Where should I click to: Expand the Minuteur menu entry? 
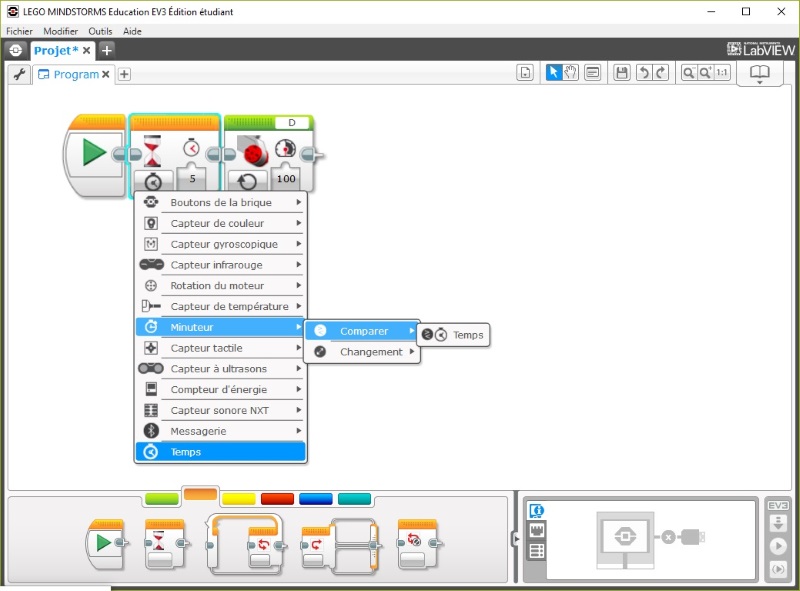220,327
